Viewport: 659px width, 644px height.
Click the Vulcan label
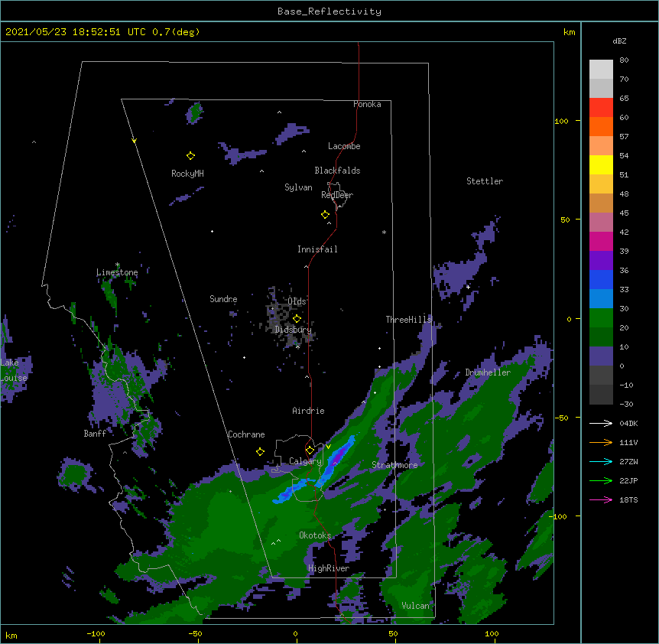pyautogui.click(x=415, y=606)
